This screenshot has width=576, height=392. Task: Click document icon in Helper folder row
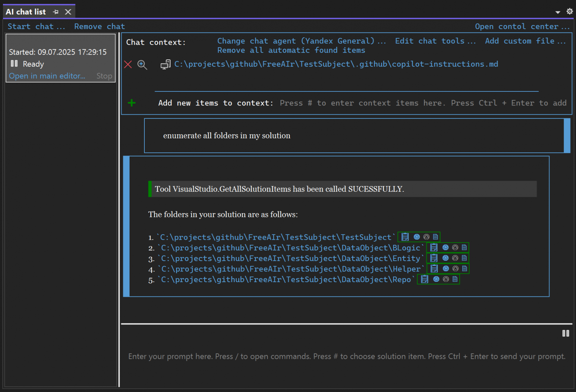pyautogui.click(x=464, y=269)
